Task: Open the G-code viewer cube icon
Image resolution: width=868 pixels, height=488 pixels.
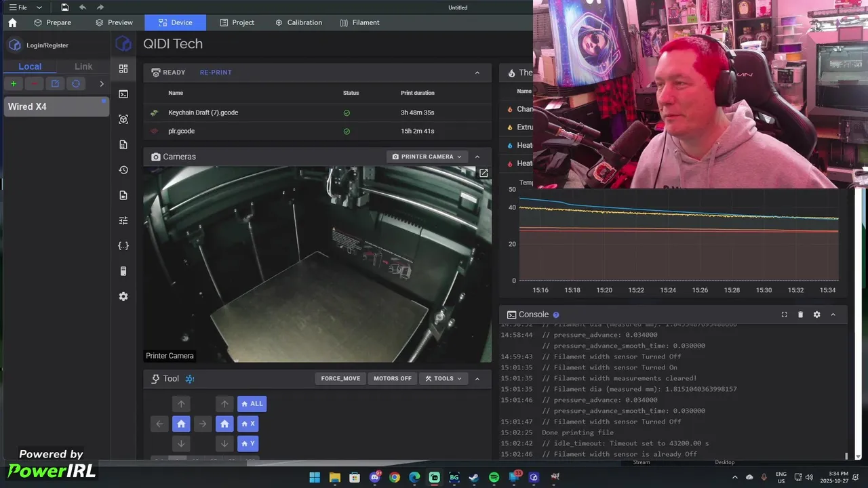Action: [x=123, y=119]
